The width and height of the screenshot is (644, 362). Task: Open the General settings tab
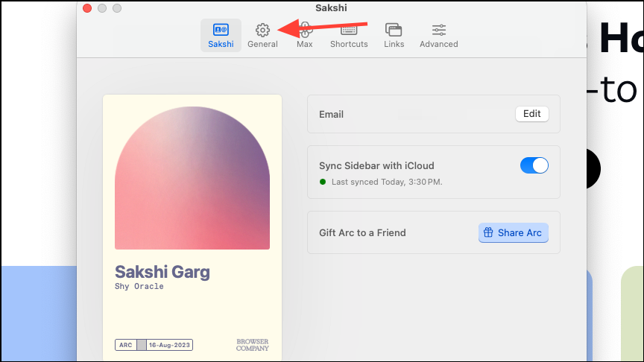pos(262,36)
